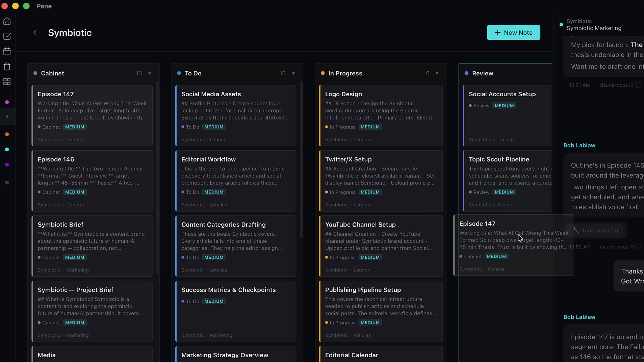The height and width of the screenshot is (362, 644).
Task: Open the Twitter/X Setup card
Action: [x=381, y=181]
